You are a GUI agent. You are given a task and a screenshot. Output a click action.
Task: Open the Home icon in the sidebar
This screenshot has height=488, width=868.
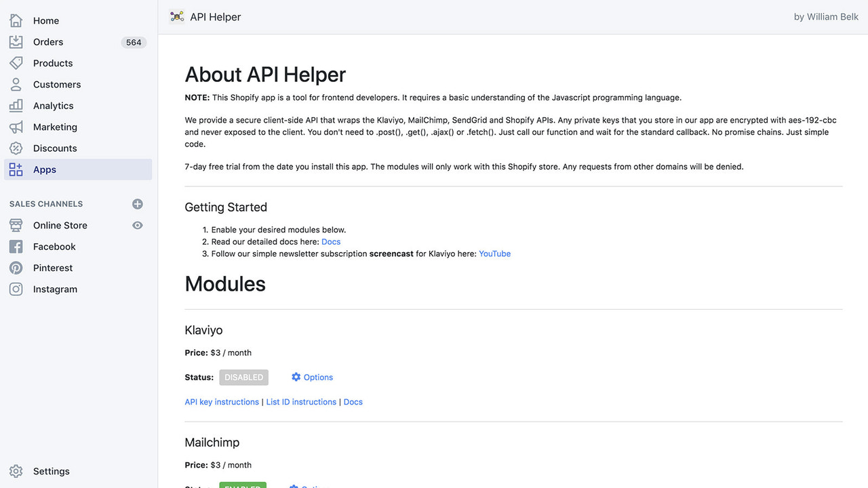click(x=15, y=20)
